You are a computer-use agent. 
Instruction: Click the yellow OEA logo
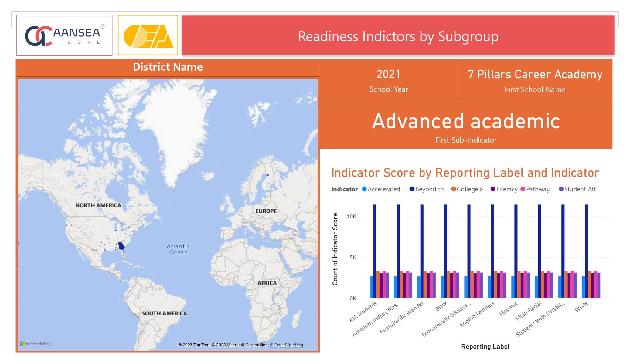tap(148, 35)
